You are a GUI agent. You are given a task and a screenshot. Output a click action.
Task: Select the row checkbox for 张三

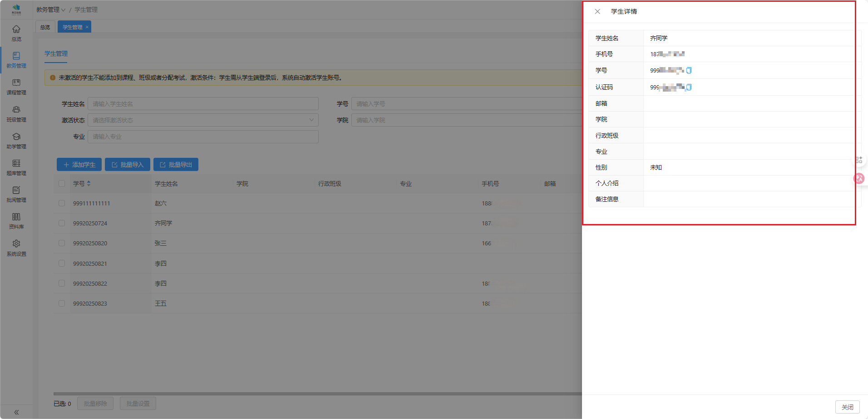(x=62, y=243)
